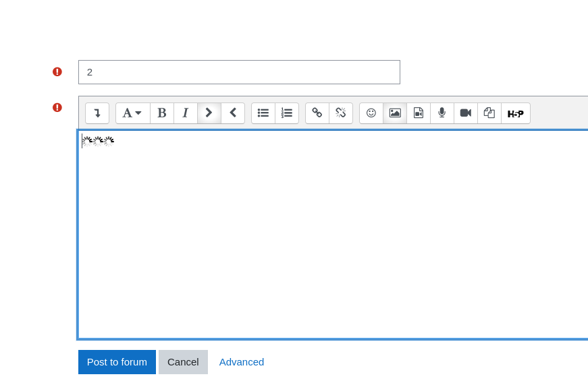Open the Advanced editor link
Screen dimensions: 588x385
click(242, 362)
